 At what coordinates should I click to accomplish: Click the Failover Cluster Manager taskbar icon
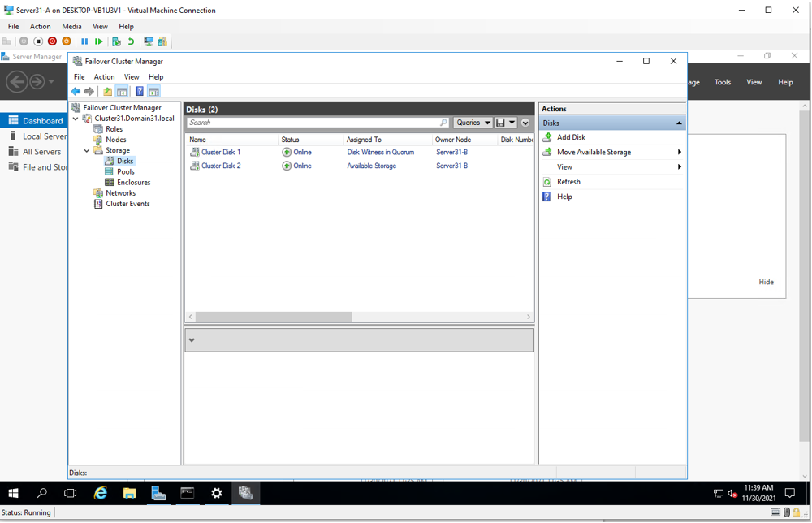(245, 493)
